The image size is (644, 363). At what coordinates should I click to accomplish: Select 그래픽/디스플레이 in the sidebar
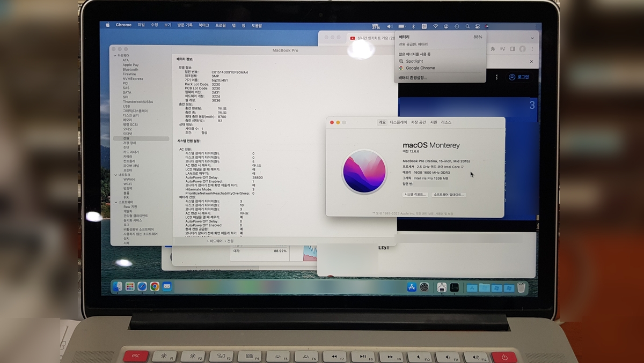tap(135, 111)
